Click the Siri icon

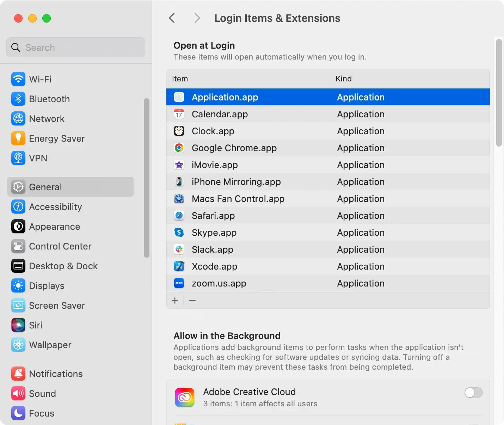tap(18, 325)
